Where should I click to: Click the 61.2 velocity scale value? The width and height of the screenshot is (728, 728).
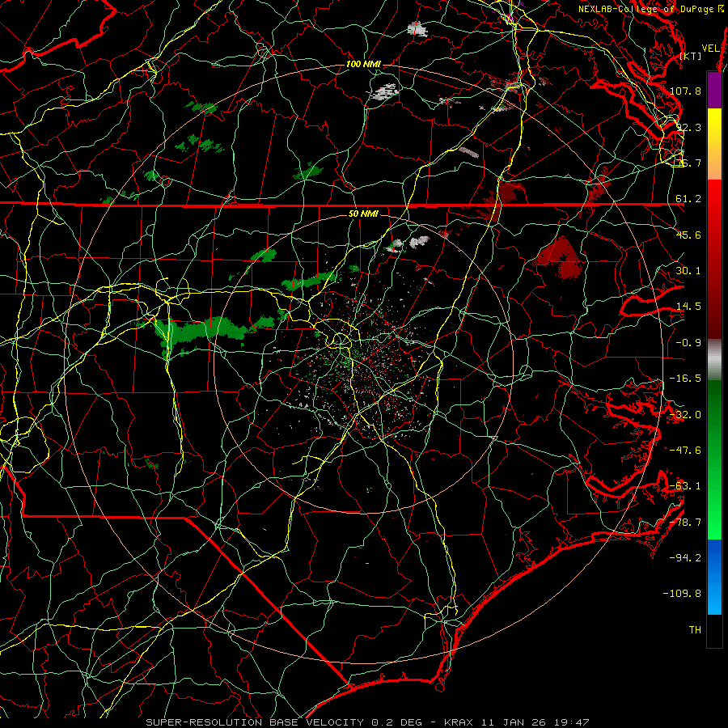(688, 199)
